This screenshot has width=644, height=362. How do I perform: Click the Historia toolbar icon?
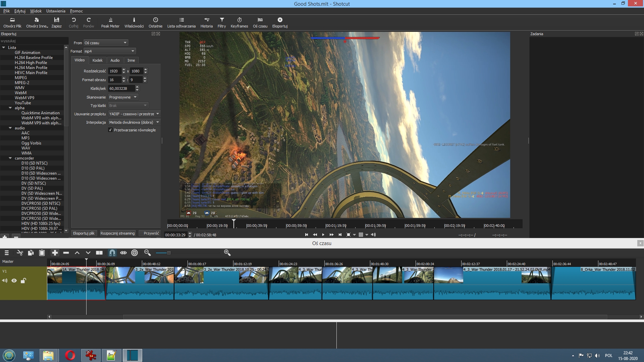click(206, 22)
